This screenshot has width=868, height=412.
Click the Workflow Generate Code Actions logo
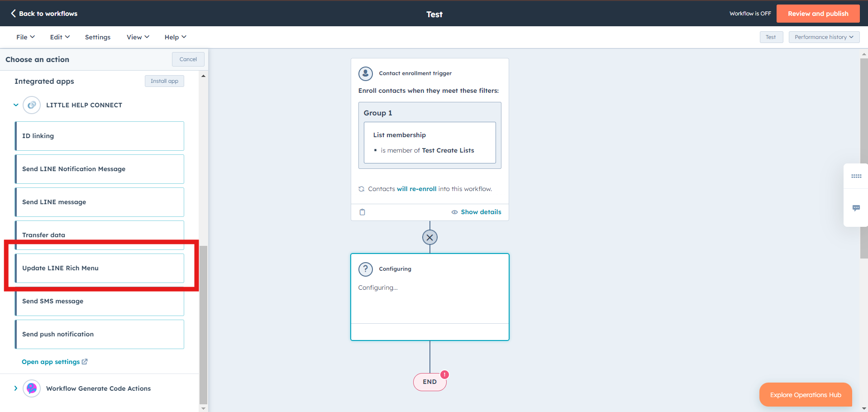[32, 388]
